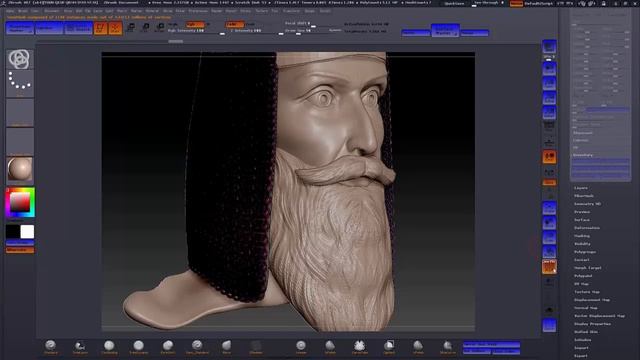Open the Brush menu
The height and width of the screenshot is (360, 640).
coord(23,11)
